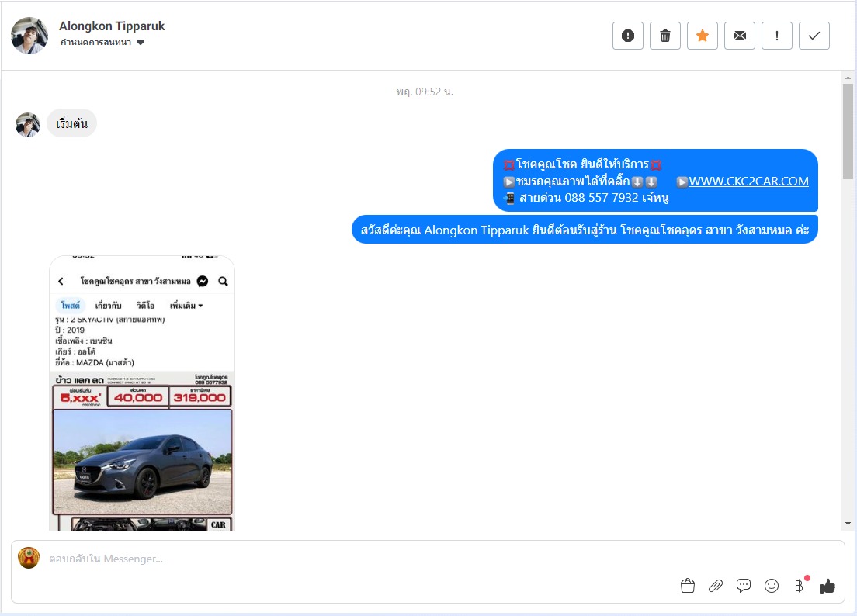857x616 pixels.
Task: Click Alongkon Tipparuk name in header
Action: (112, 26)
